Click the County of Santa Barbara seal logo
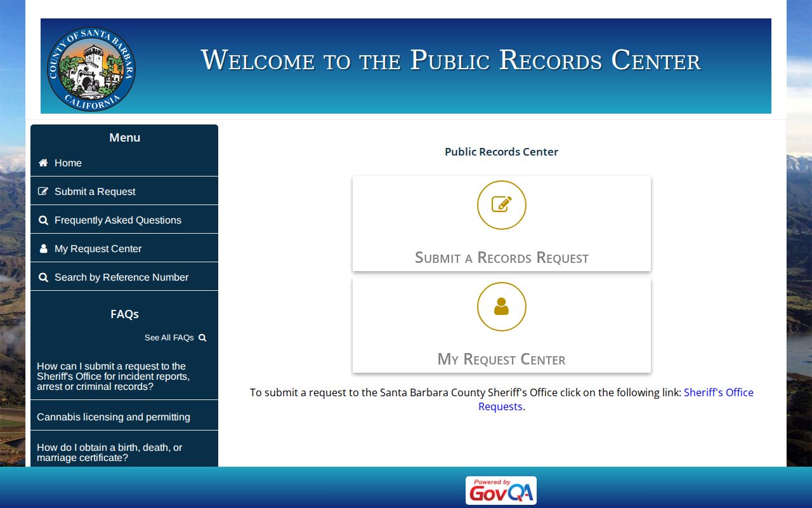812x508 pixels. [x=91, y=69]
